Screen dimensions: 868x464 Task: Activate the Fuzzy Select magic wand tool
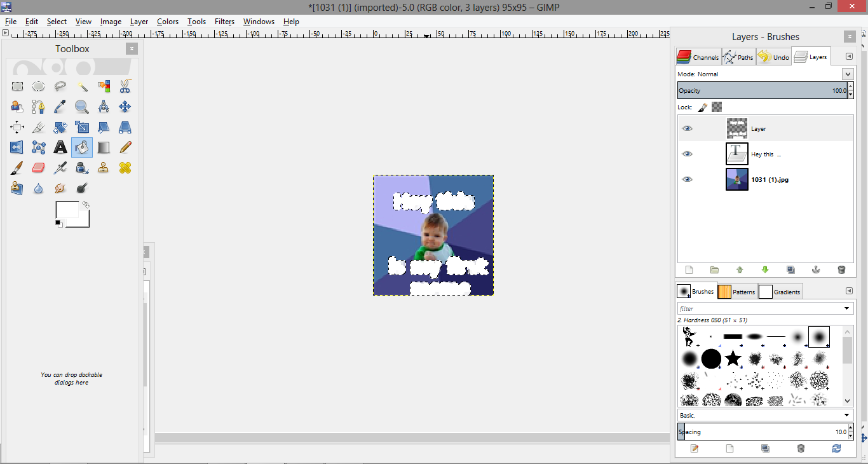coord(82,86)
